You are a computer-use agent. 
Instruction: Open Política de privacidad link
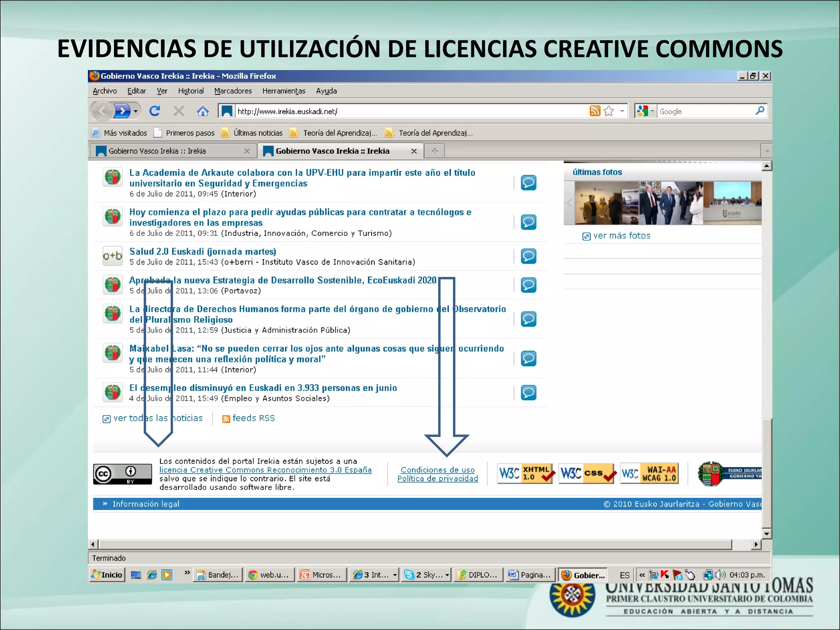pyautogui.click(x=437, y=478)
